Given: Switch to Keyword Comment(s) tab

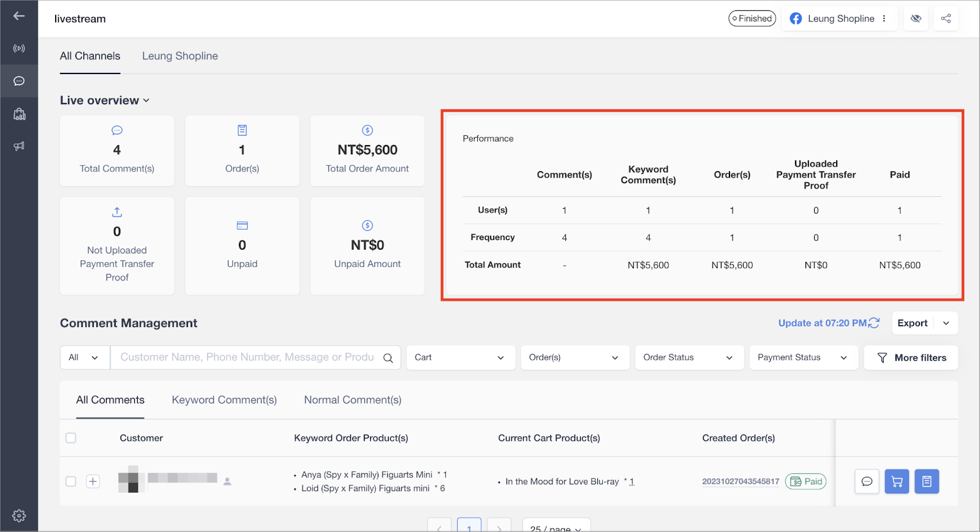Looking at the screenshot, I should [x=224, y=400].
